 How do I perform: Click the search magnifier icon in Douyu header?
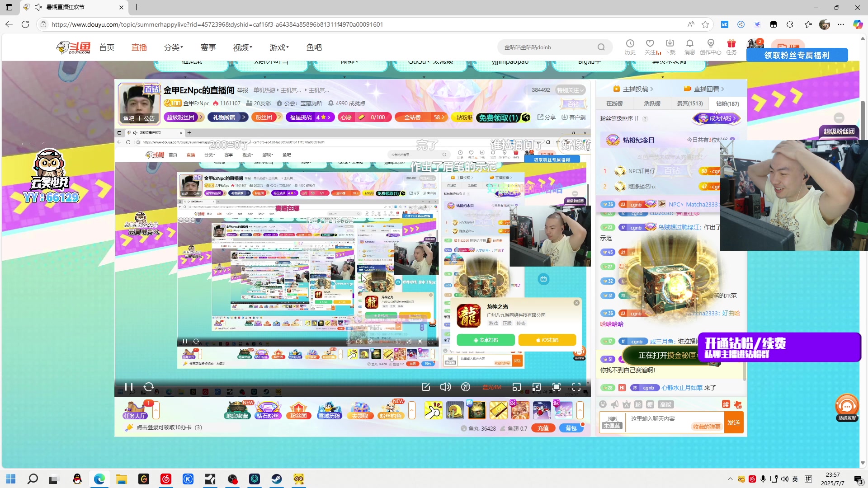pyautogui.click(x=601, y=47)
